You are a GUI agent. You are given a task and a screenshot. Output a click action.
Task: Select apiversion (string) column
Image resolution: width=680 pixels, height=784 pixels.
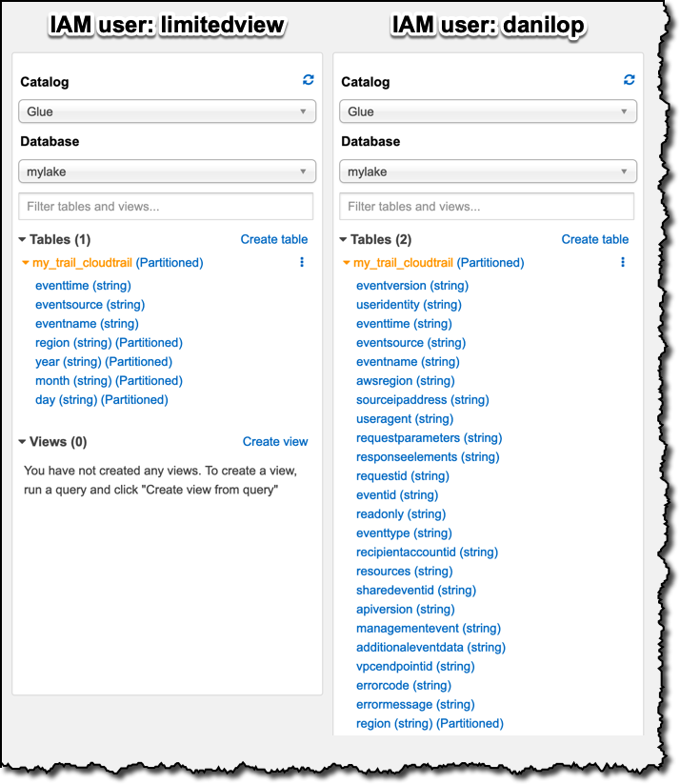[406, 609]
